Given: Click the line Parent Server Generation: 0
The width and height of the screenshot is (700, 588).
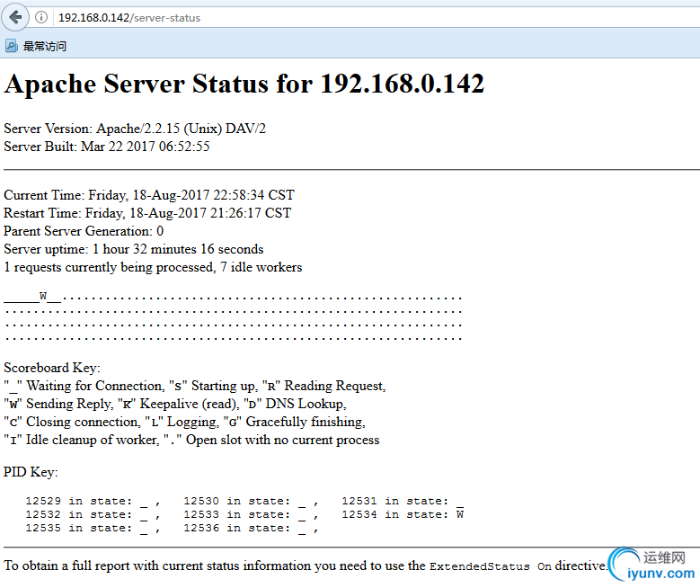Looking at the screenshot, I should point(84,231).
